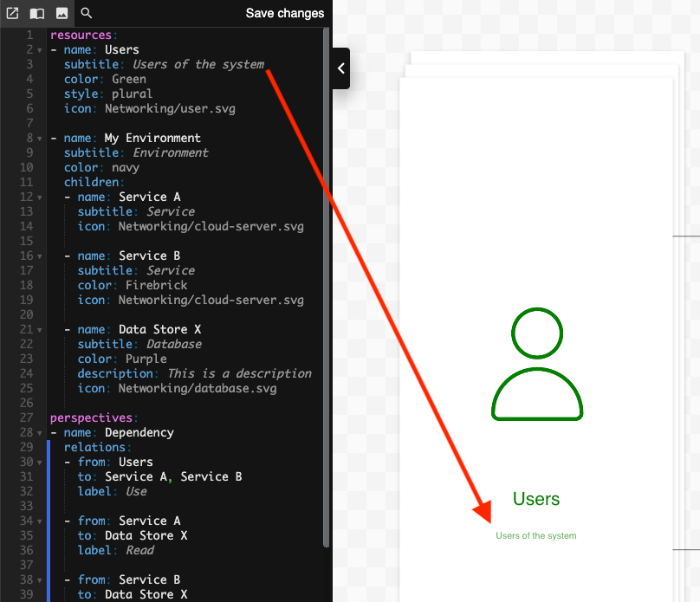Export the diagram using the image icon

coord(61,13)
